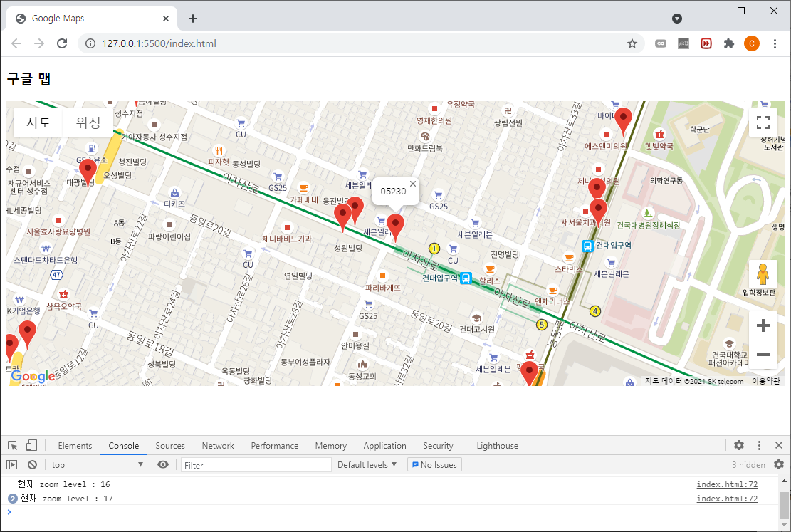791x532 pixels.
Task: Toggle the device toolbar in DevTools
Action: [x=31, y=445]
